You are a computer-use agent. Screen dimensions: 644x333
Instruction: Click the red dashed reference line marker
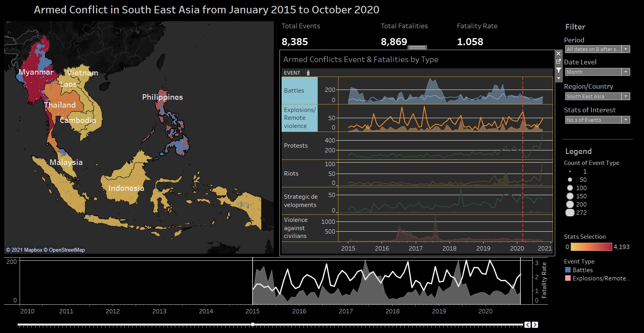(x=523, y=159)
